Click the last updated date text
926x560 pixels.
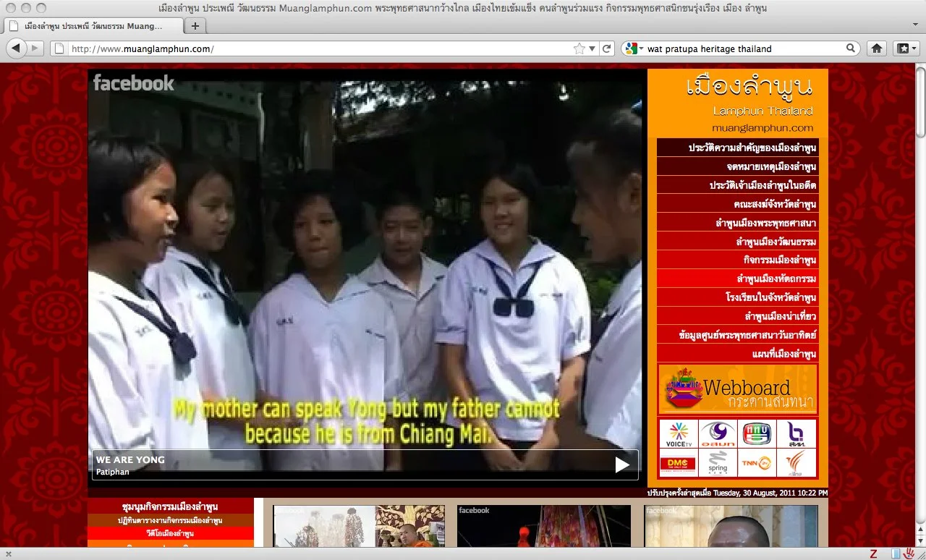click(737, 493)
